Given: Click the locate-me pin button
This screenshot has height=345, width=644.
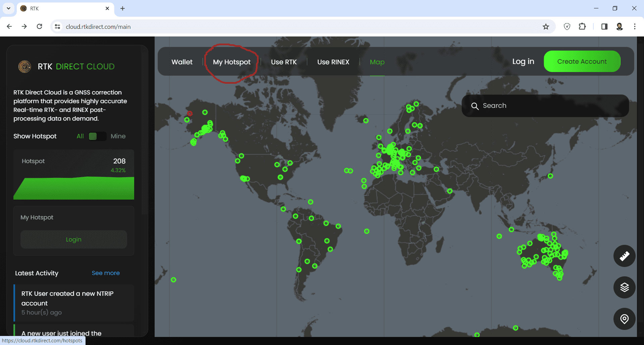Looking at the screenshot, I should pyautogui.click(x=624, y=319).
